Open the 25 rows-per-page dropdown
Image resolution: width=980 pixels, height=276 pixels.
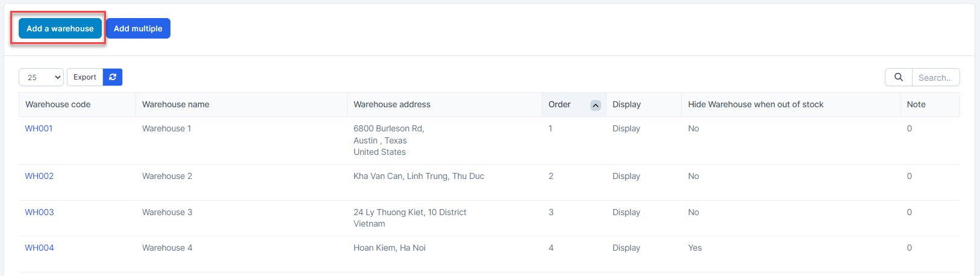[x=41, y=77]
